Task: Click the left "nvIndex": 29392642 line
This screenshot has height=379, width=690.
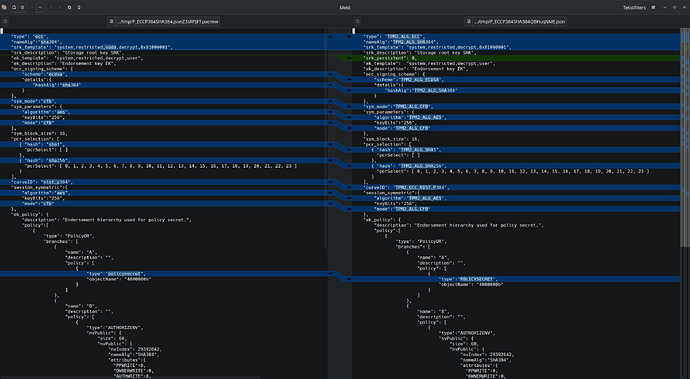Action: pos(135,349)
